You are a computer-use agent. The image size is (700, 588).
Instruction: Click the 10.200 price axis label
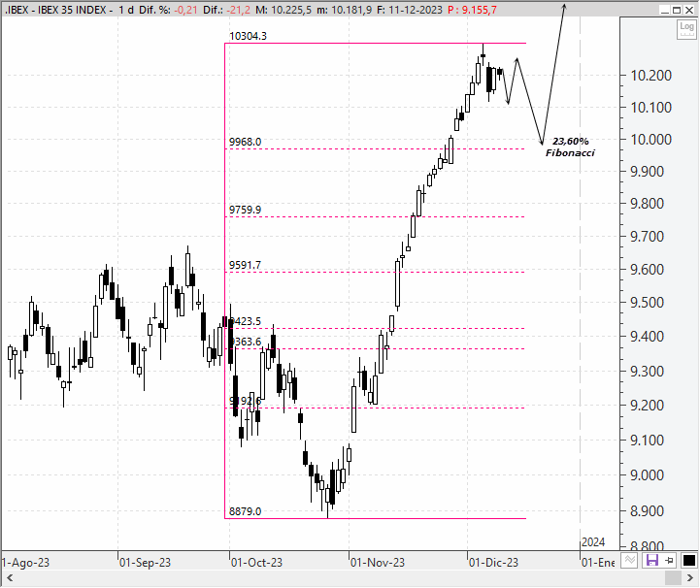[650, 76]
